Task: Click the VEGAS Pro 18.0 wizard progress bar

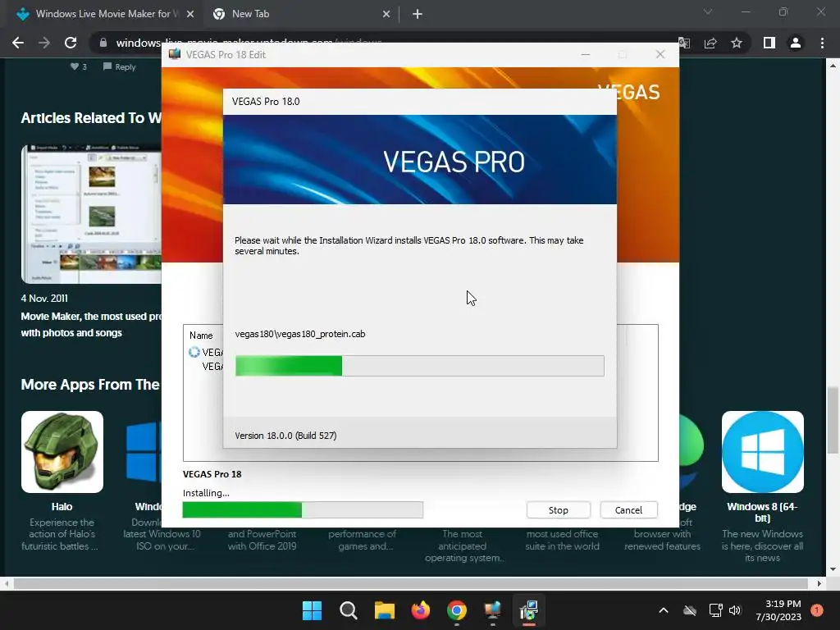Action: click(x=419, y=366)
